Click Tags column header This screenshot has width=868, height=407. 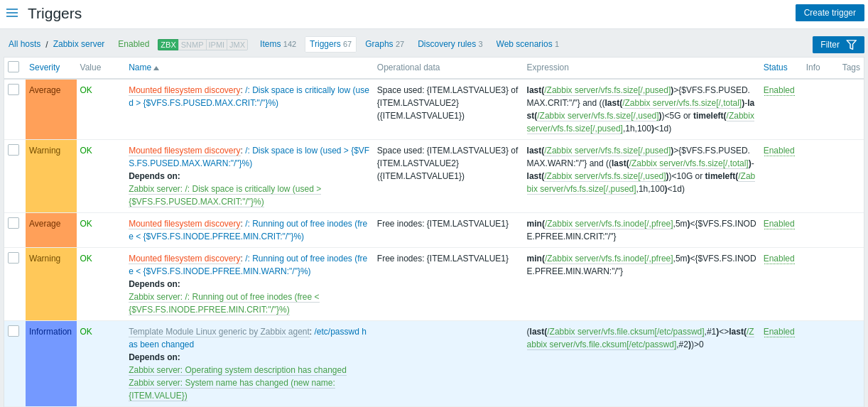851,67
